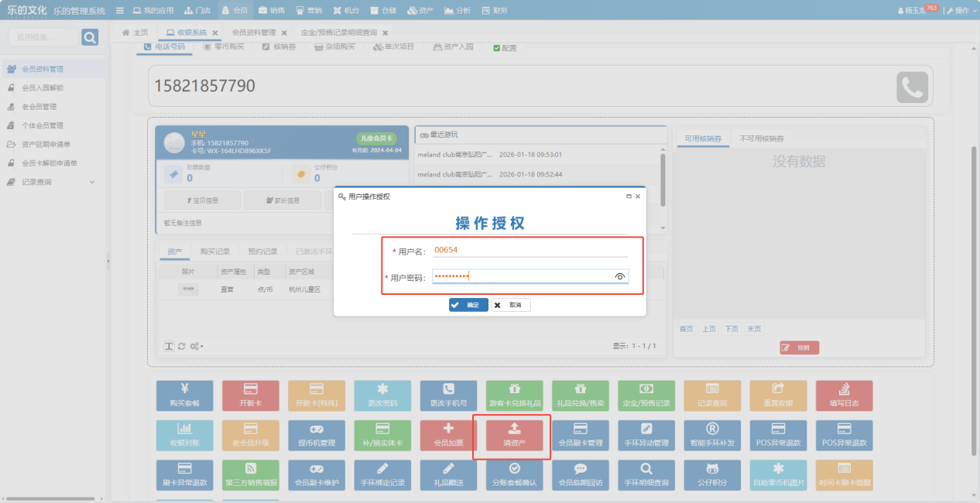Show password using the eye icon
Screen dimensions: 980x503
coord(619,276)
